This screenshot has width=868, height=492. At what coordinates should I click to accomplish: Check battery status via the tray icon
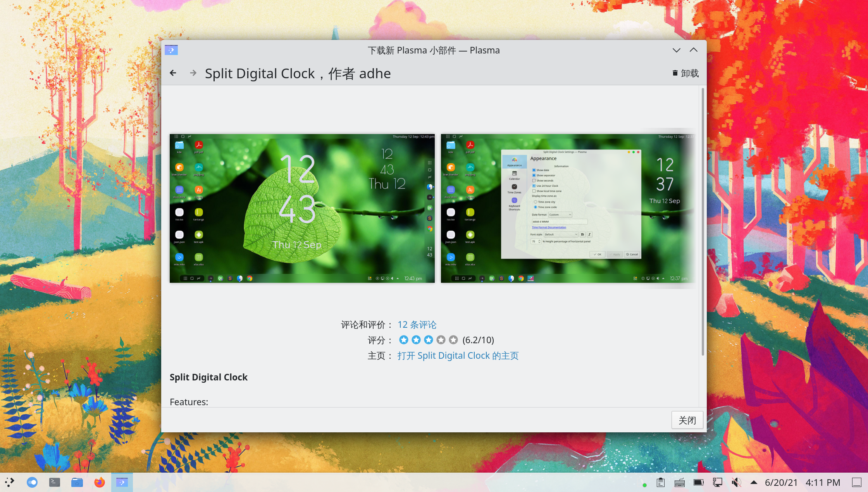coord(699,482)
